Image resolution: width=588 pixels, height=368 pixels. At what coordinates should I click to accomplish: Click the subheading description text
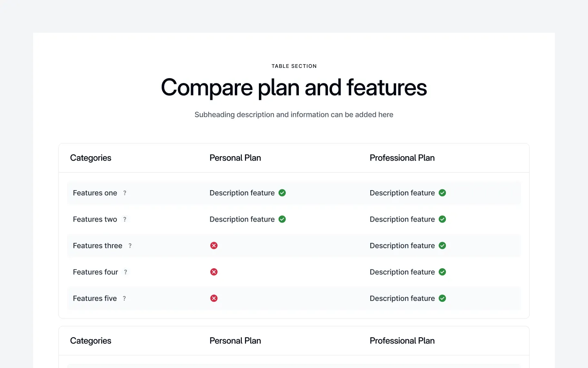[x=294, y=115]
